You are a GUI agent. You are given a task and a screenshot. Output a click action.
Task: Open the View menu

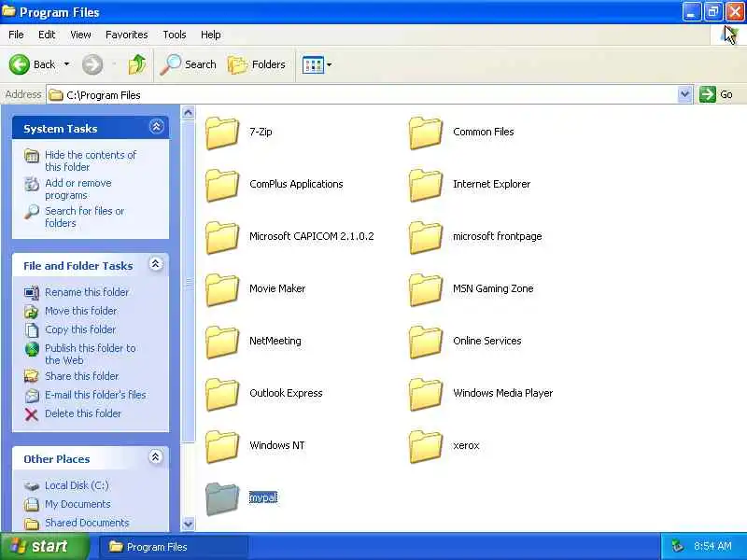point(80,35)
